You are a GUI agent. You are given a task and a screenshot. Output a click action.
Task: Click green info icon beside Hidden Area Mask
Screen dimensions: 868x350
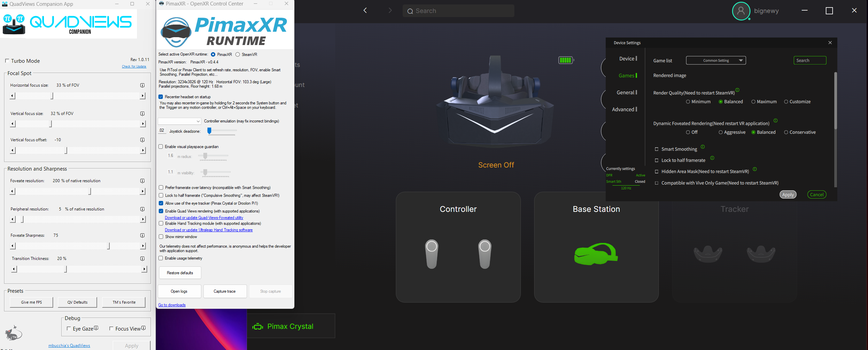pos(755,169)
